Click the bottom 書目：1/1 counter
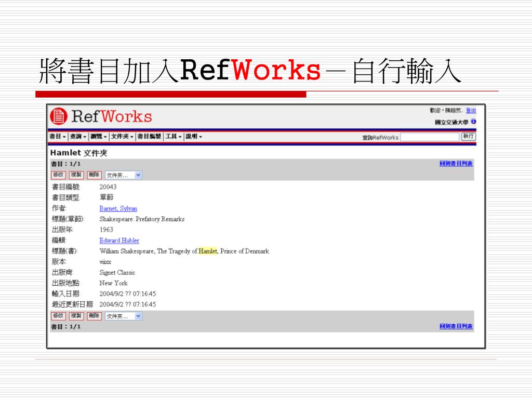The height and width of the screenshot is (399, 532). [x=66, y=327]
